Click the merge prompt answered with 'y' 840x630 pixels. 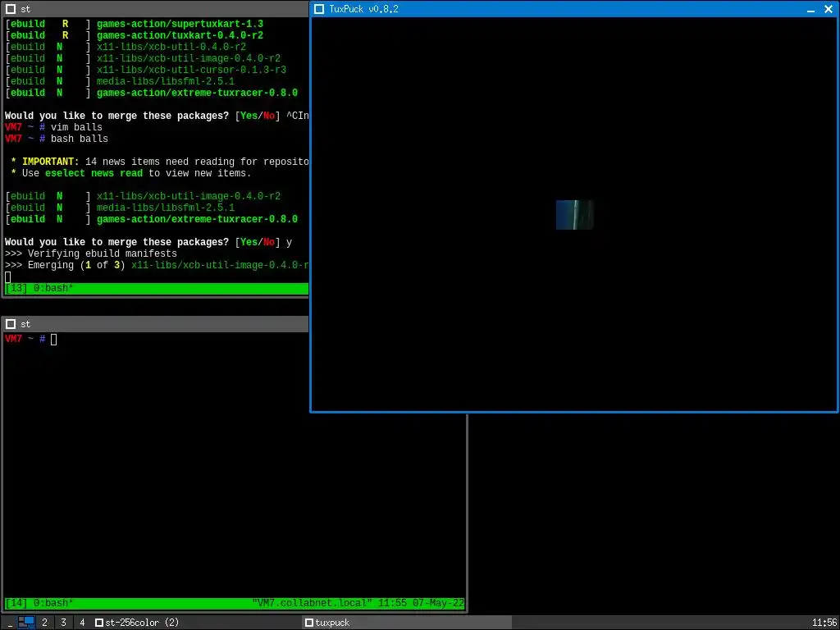(148, 242)
